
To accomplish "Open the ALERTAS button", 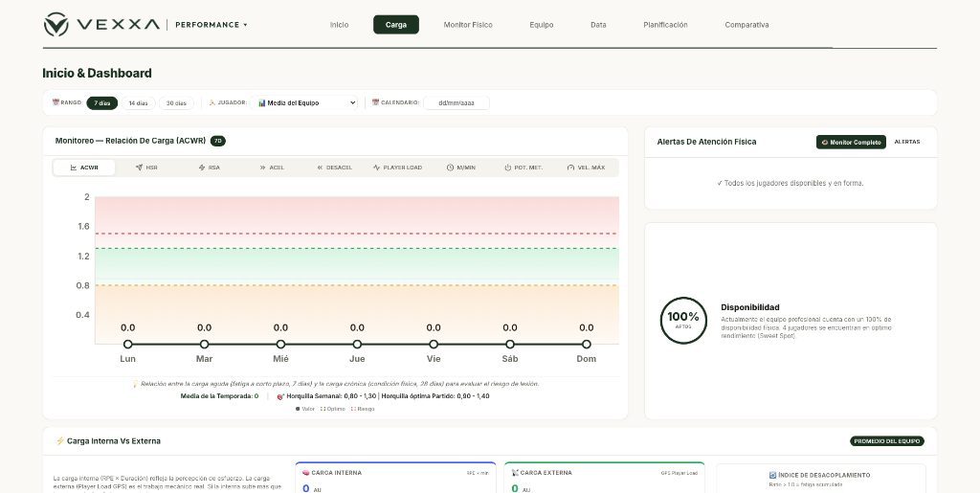I will 907,142.
